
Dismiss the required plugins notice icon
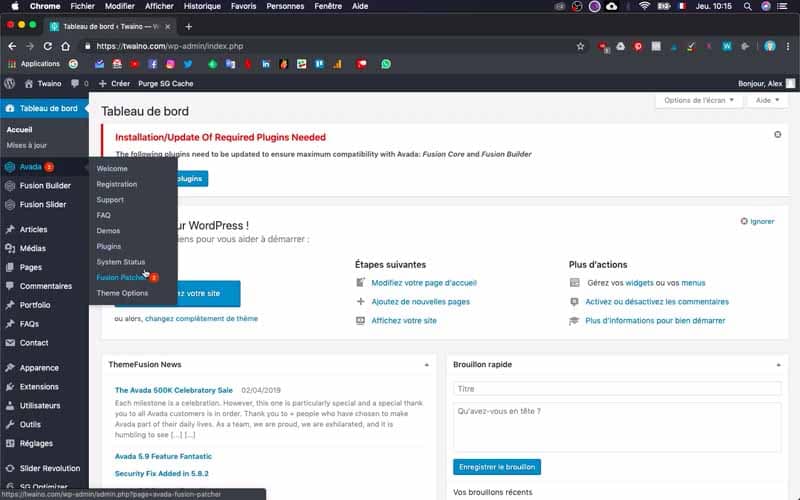pyautogui.click(x=778, y=135)
